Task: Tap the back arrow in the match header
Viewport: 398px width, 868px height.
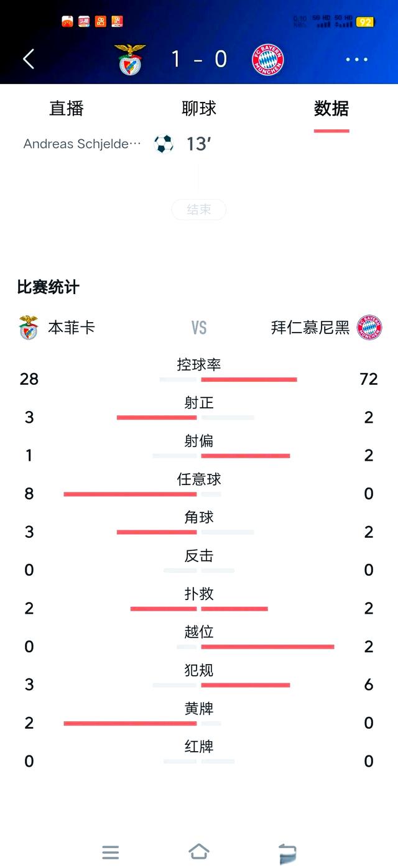Action: 27,59
